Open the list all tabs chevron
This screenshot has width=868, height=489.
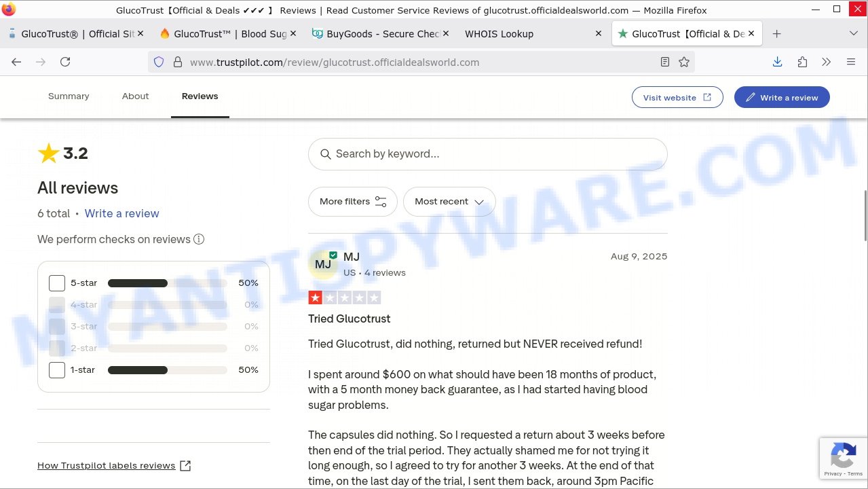(853, 33)
